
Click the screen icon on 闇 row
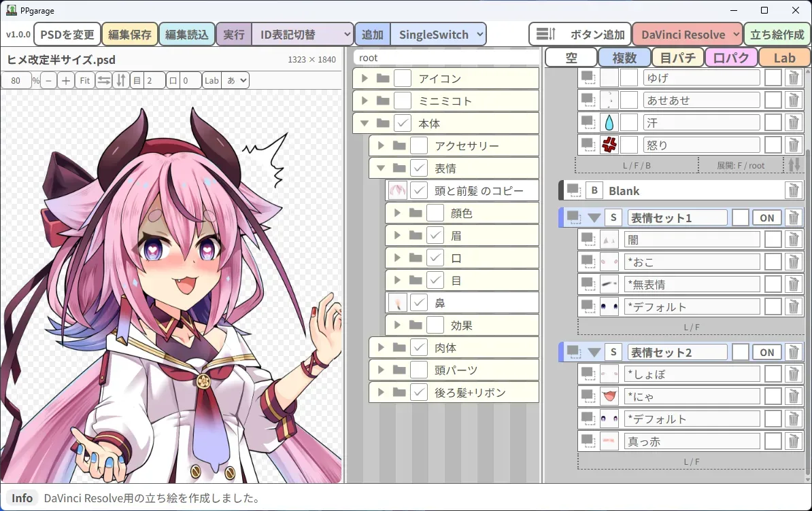(x=588, y=240)
